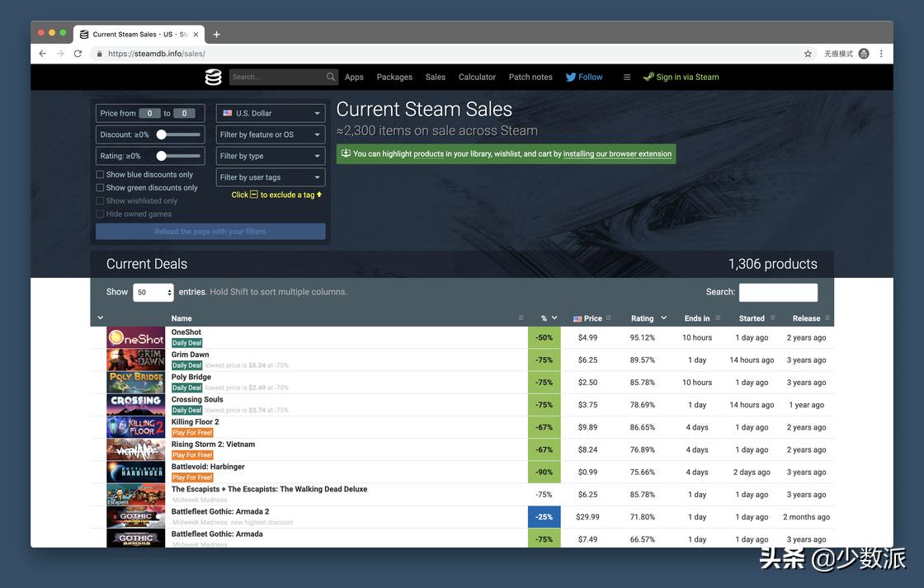Click the table Search input field

coord(778,292)
